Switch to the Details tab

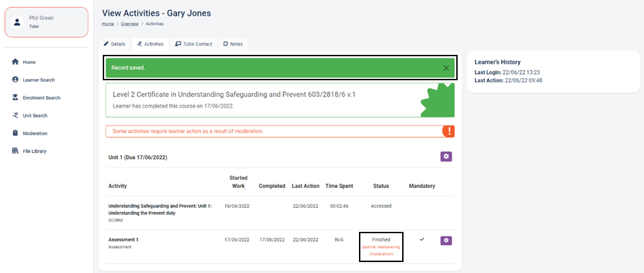pos(114,44)
